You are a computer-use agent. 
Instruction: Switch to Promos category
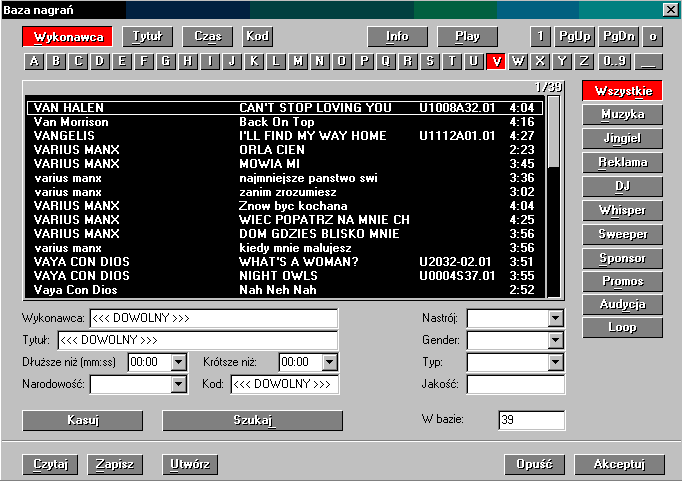622,281
